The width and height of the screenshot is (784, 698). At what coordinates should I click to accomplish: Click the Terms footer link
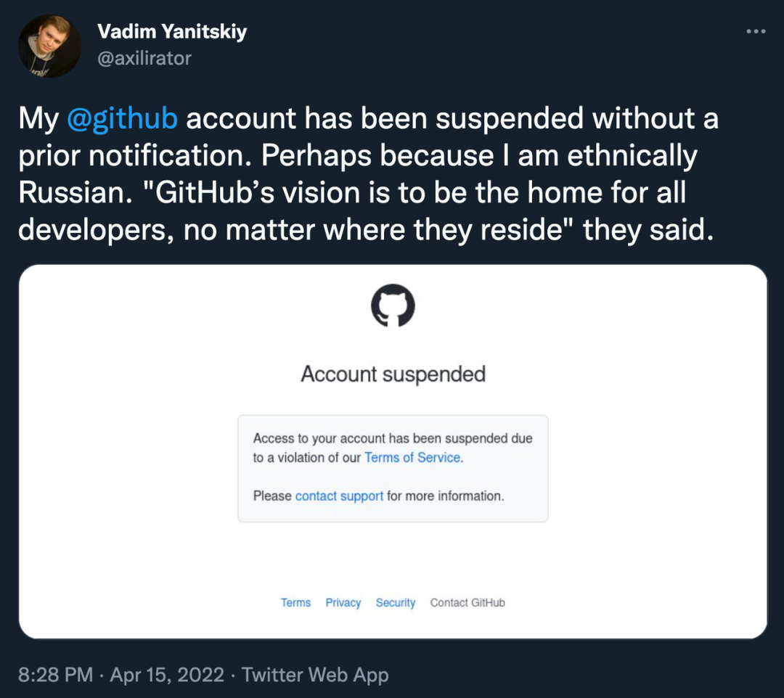295,602
